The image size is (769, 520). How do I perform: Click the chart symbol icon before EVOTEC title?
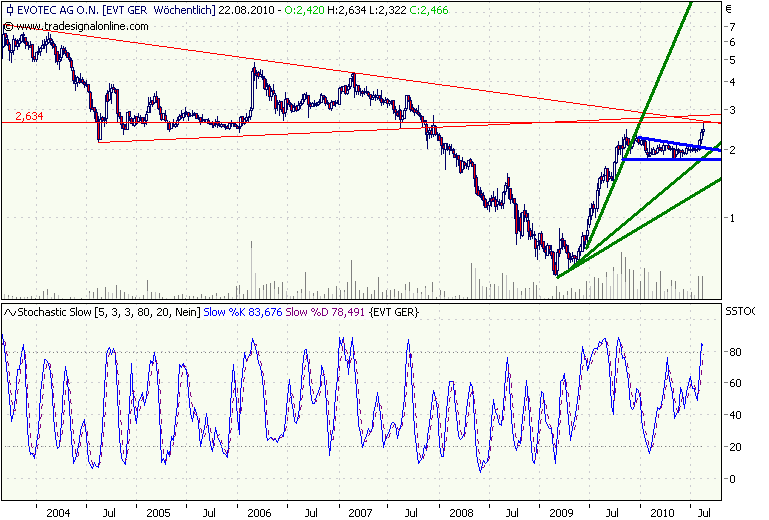click(9, 10)
